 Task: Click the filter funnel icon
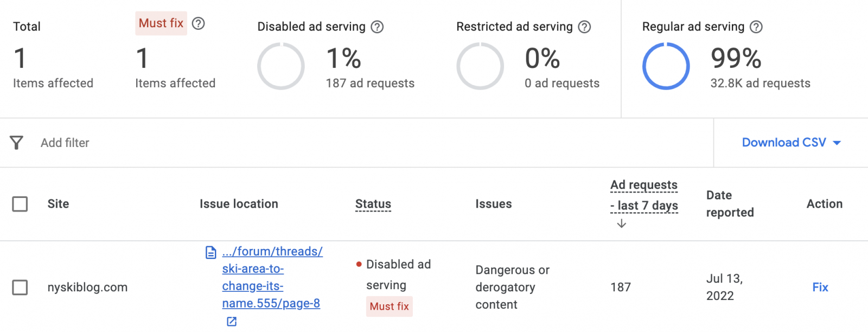17,143
